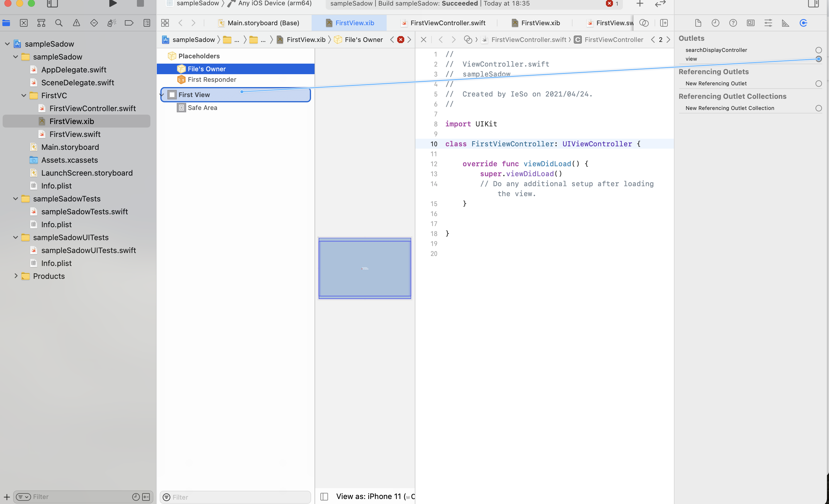Open the Symbol navigator

point(41,23)
